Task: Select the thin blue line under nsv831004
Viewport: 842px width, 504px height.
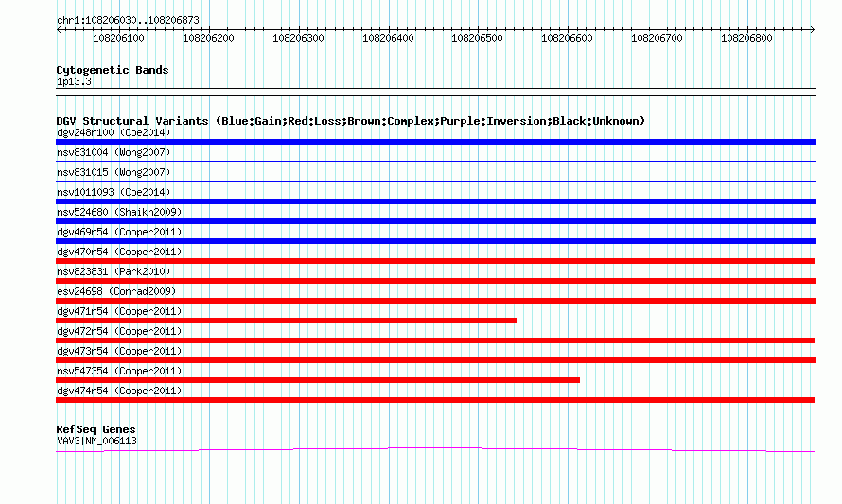Action: coord(435,161)
